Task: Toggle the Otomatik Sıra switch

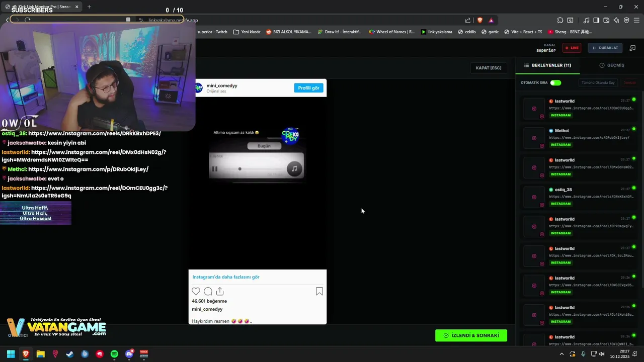Action: tap(555, 82)
